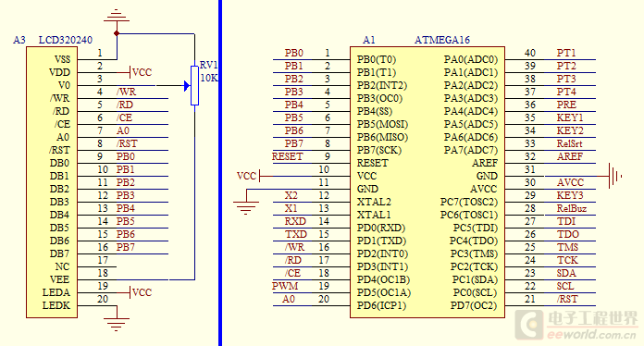Click the A3 designator label
Screen dimensions: 644x346
(19, 40)
